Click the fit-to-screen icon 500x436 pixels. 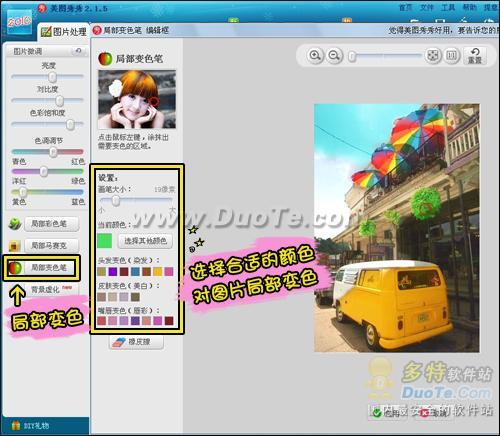pyautogui.click(x=433, y=55)
